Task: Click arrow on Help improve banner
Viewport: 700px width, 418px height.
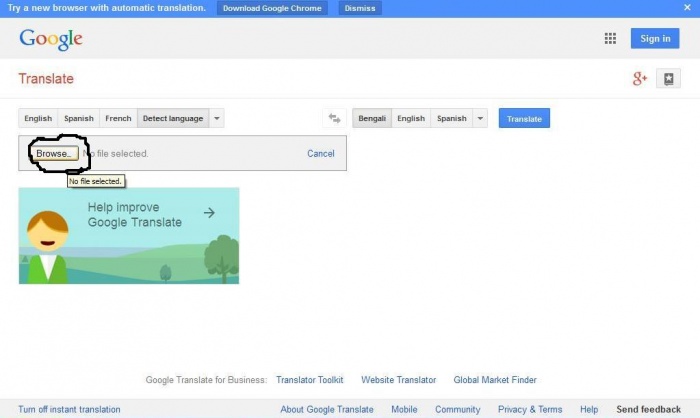Action: 209,213
